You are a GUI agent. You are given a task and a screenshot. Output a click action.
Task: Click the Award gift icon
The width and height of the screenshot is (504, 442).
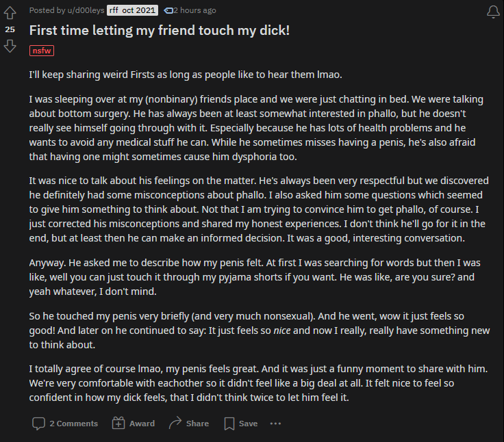tap(118, 424)
